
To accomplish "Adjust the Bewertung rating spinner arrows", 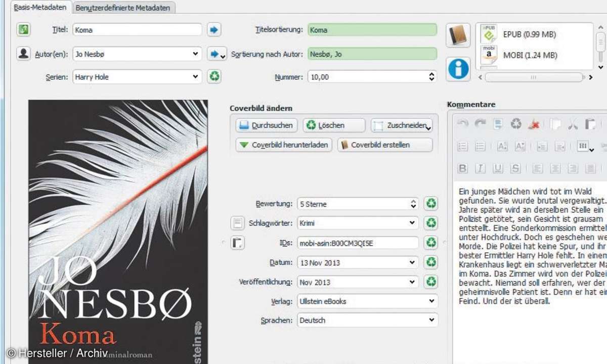I will (413, 204).
